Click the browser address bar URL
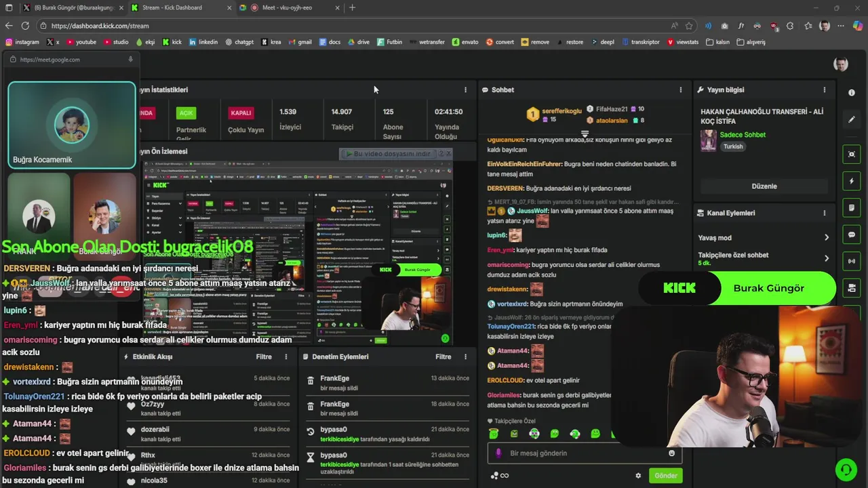This screenshot has height=488, width=868. point(100,26)
